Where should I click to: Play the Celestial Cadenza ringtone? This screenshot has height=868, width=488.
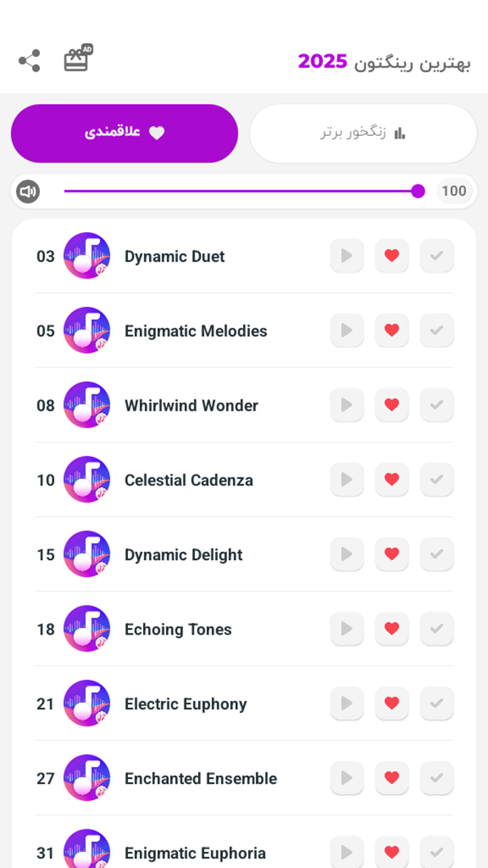coord(347,479)
